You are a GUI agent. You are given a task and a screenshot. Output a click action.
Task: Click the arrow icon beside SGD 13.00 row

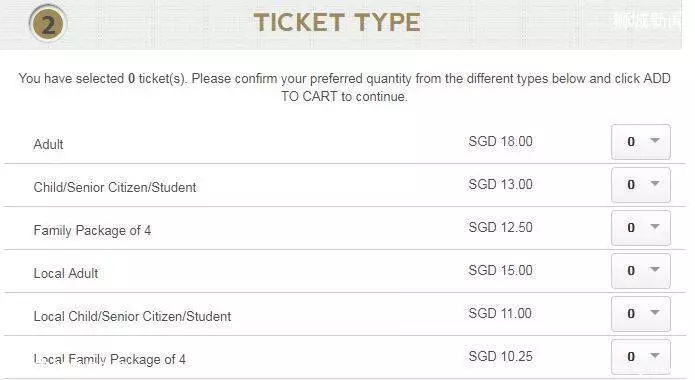[655, 184]
